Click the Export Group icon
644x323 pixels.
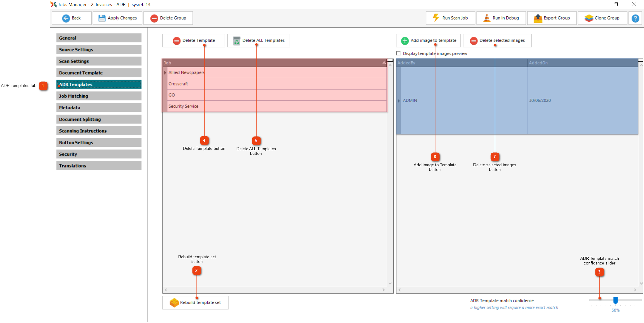tap(538, 18)
